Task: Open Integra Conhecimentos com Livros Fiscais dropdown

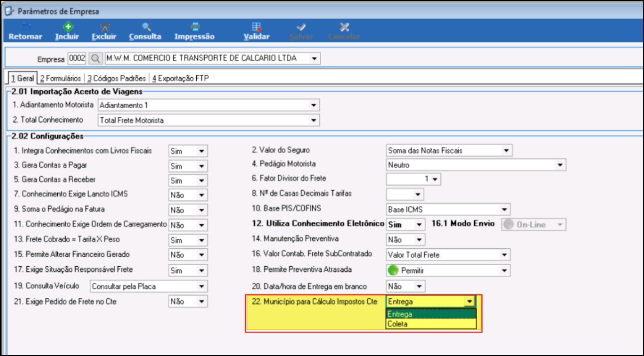Action: [x=202, y=151]
